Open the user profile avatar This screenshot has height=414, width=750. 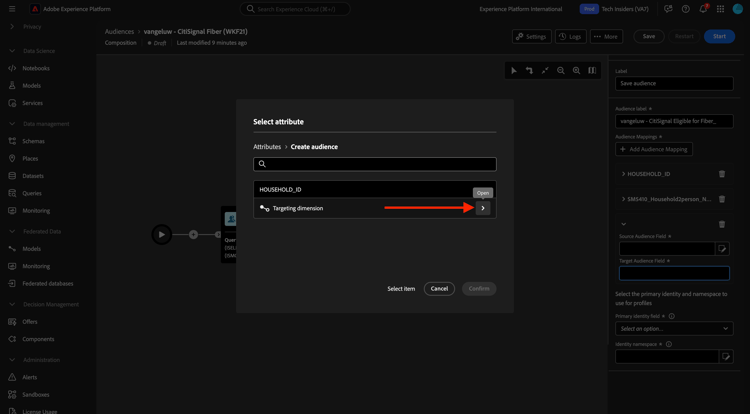(x=738, y=9)
